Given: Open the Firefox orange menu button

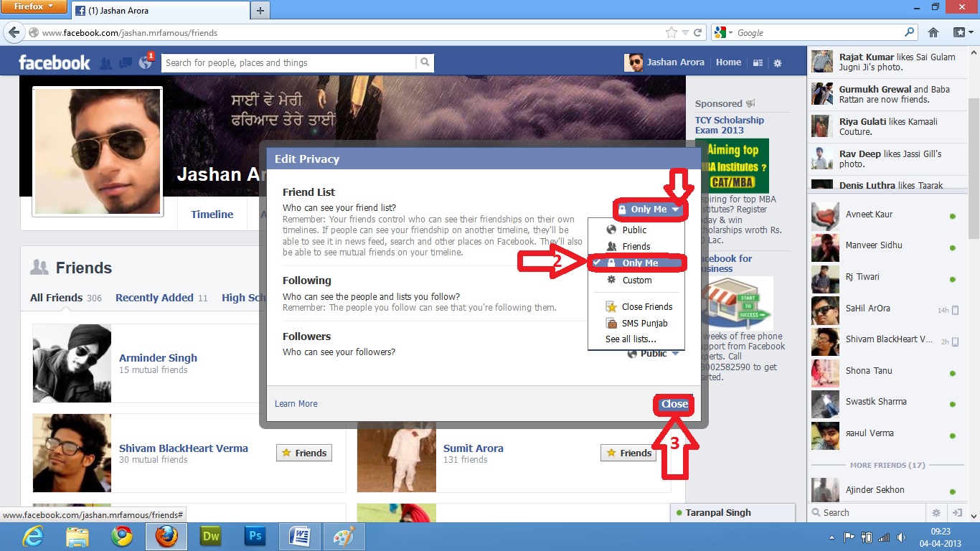Looking at the screenshot, I should point(34,6).
